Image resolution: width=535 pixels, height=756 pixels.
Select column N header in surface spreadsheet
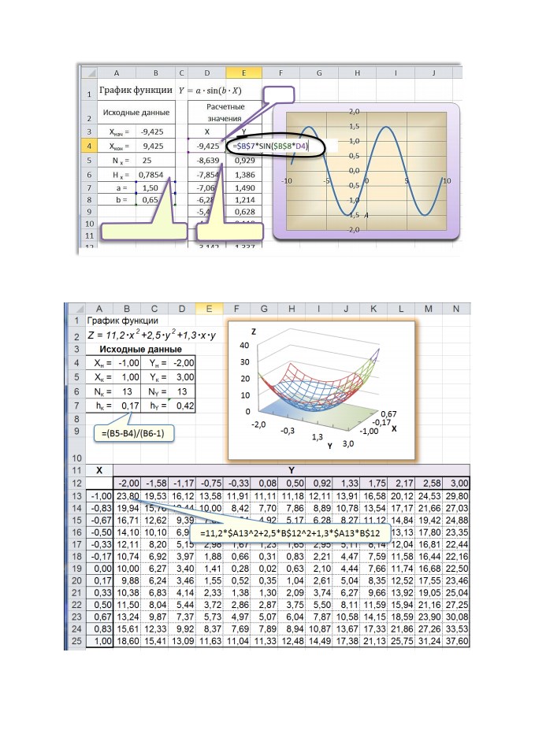[456, 309]
